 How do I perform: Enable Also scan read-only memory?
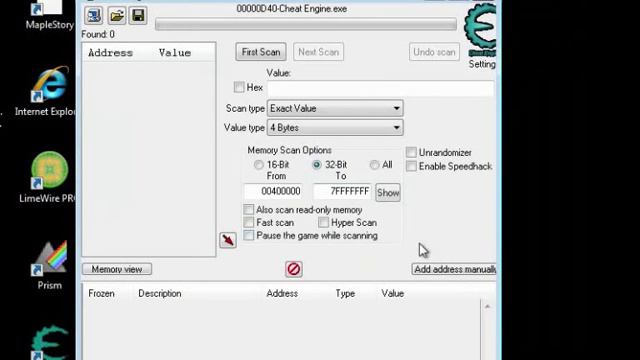[248, 209]
